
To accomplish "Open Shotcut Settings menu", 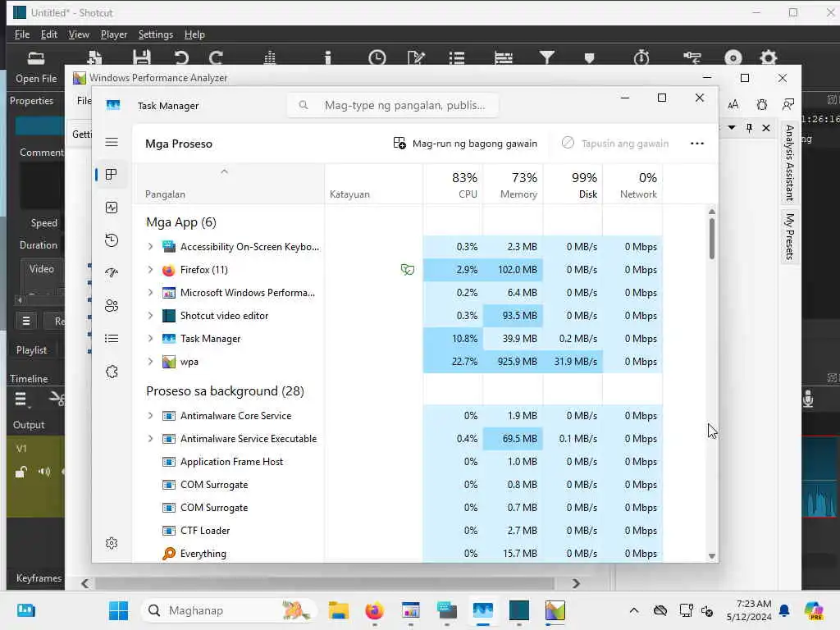I will [x=155, y=34].
